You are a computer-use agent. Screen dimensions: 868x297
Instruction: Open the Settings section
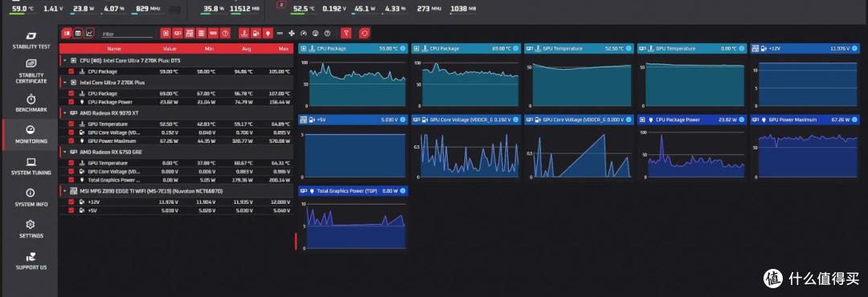(x=31, y=229)
